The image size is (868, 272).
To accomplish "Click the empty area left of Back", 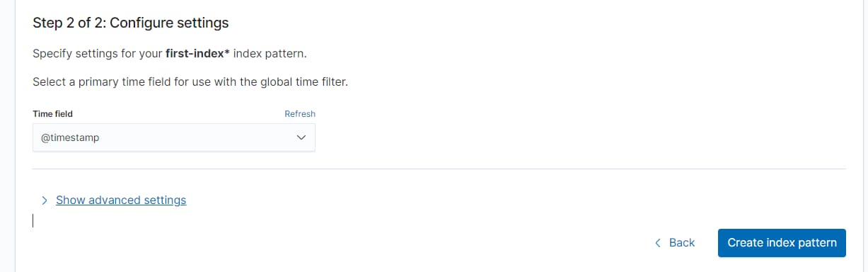I will pos(340,242).
